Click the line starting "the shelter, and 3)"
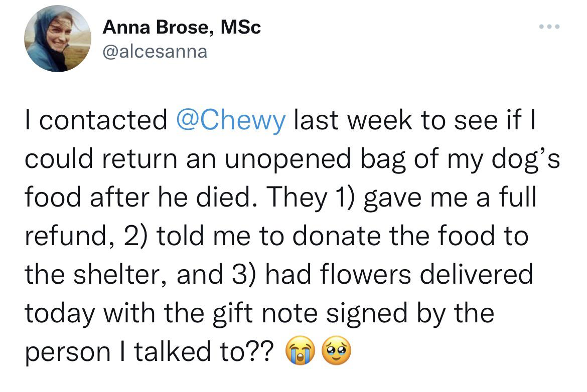The width and height of the screenshot is (587, 392). pyautogui.click(x=278, y=274)
